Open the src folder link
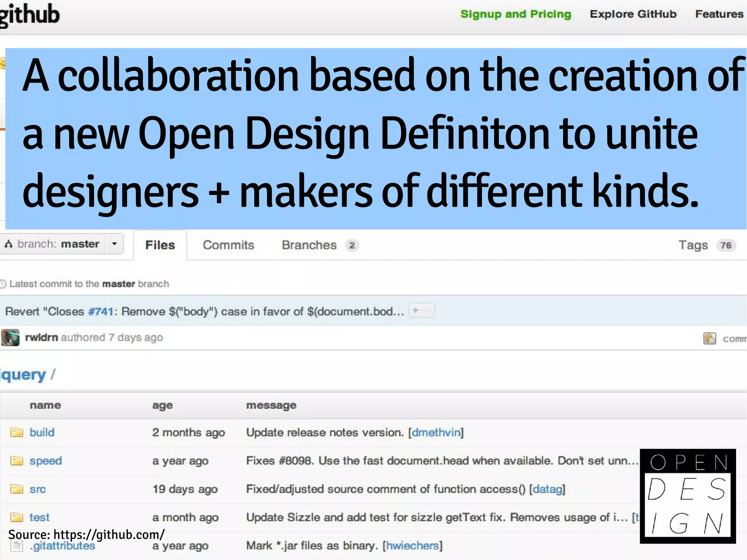 [x=38, y=489]
